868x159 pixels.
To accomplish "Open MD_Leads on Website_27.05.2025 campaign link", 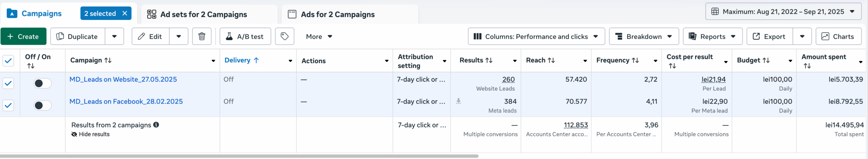I will (x=123, y=79).
